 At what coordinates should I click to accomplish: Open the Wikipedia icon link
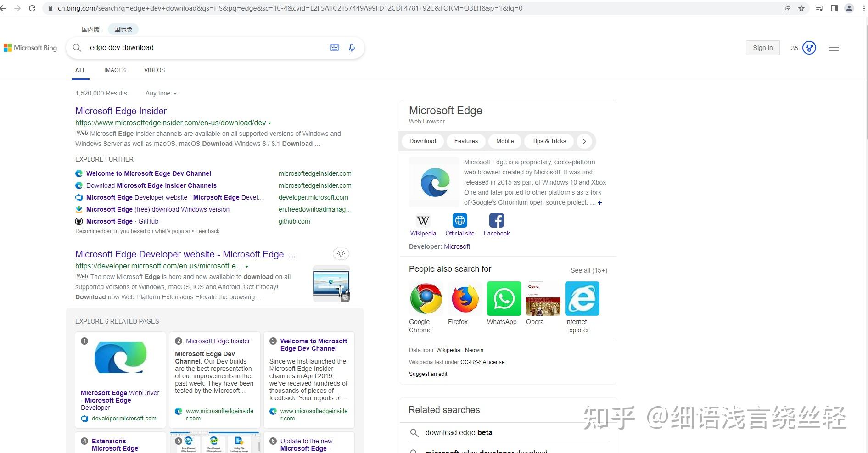point(423,220)
